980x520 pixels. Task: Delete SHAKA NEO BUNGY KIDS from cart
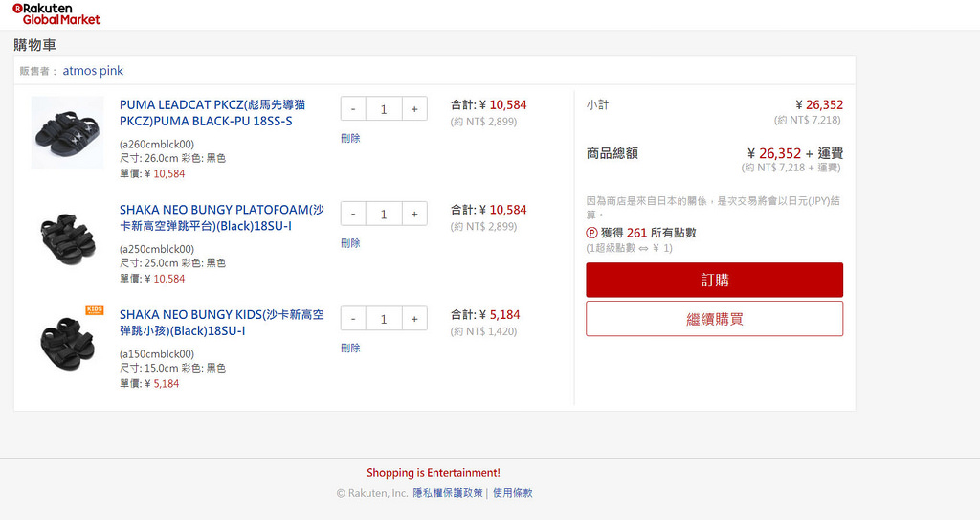350,348
